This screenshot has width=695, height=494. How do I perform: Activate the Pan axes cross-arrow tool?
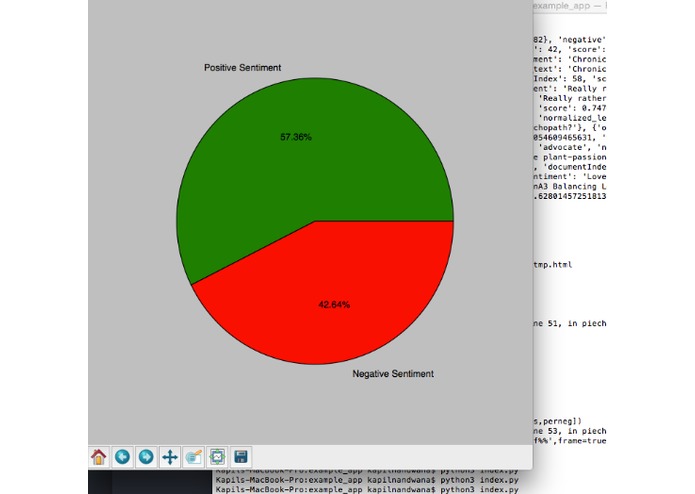tap(170, 457)
